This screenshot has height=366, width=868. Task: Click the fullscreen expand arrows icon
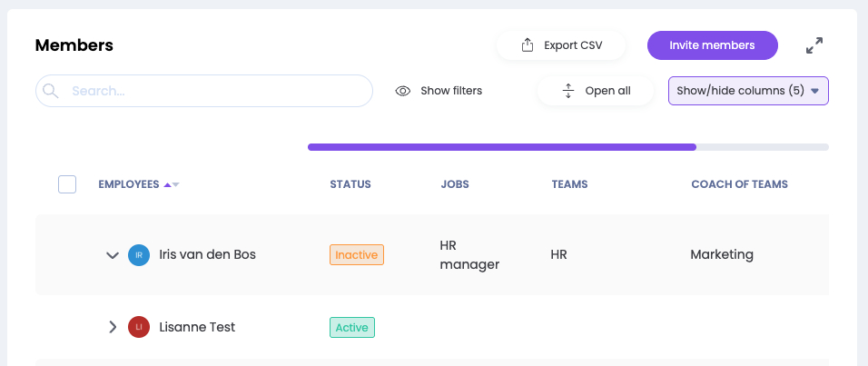[x=814, y=45]
